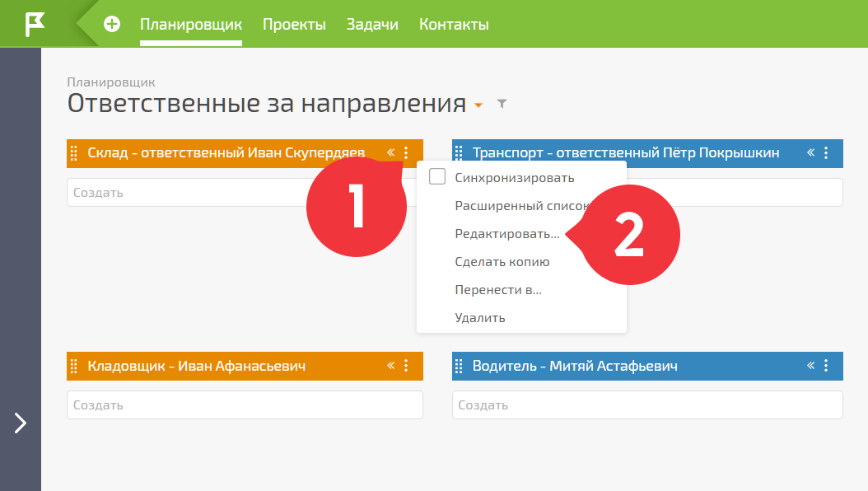Collapse the Транспорт column with double chevron
This screenshot has width=868, height=491.
pos(810,152)
